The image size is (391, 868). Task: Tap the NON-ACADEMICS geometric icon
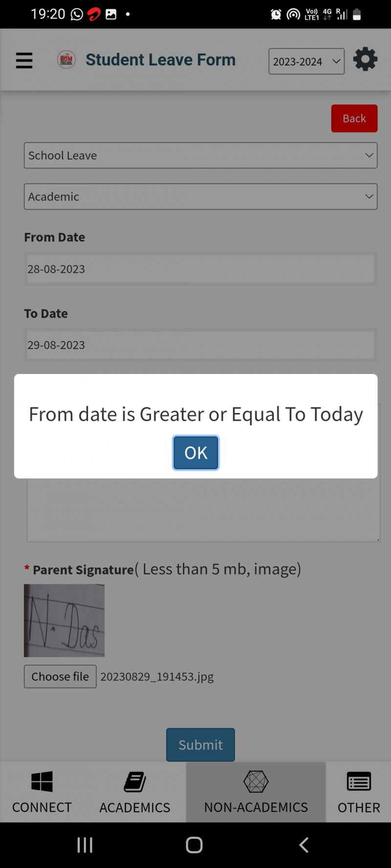tap(256, 782)
